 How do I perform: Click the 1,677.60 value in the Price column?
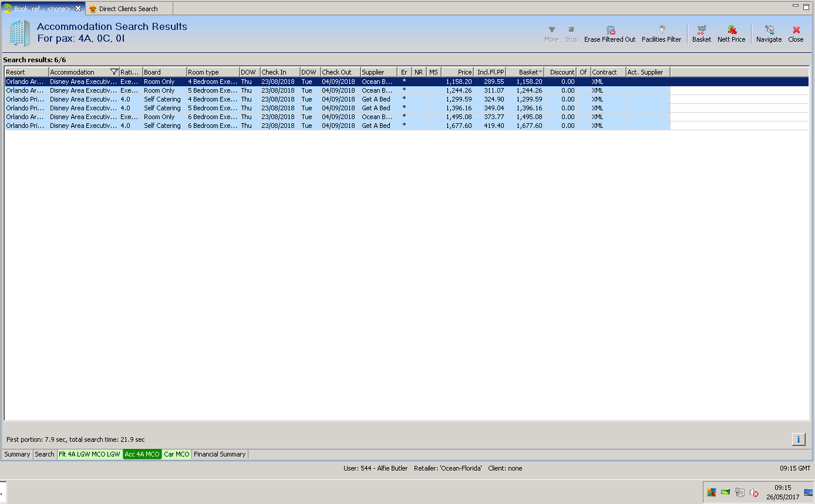point(459,126)
